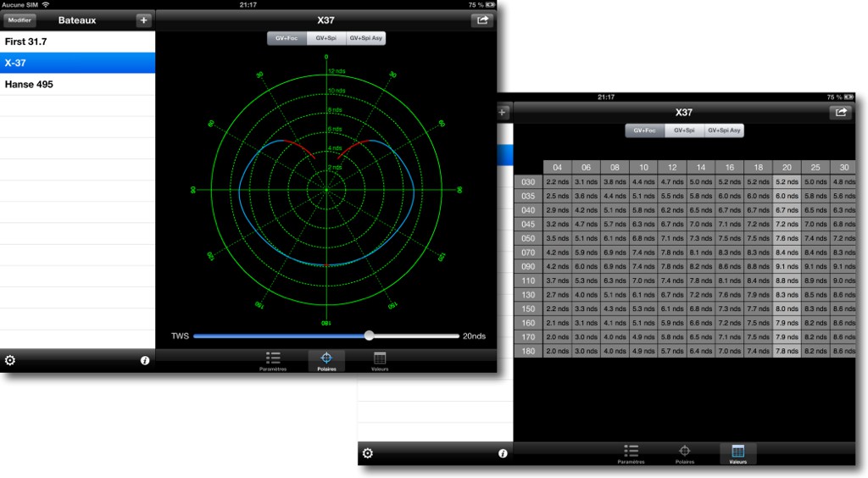Open settings gear in values window
868x478 pixels.
[x=368, y=453]
